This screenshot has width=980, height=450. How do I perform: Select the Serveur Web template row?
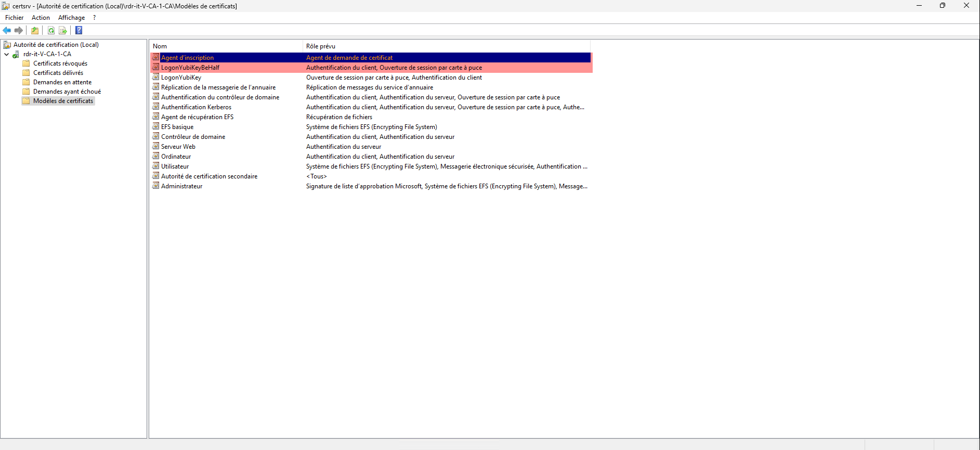(178, 147)
